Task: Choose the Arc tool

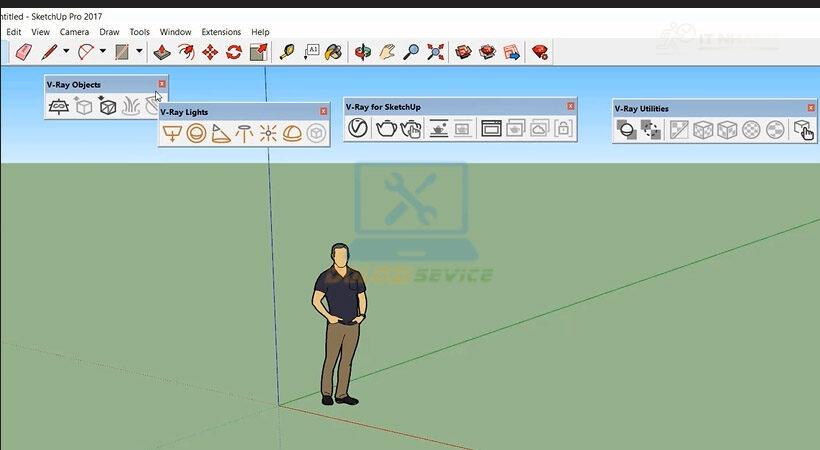Action: click(x=86, y=52)
